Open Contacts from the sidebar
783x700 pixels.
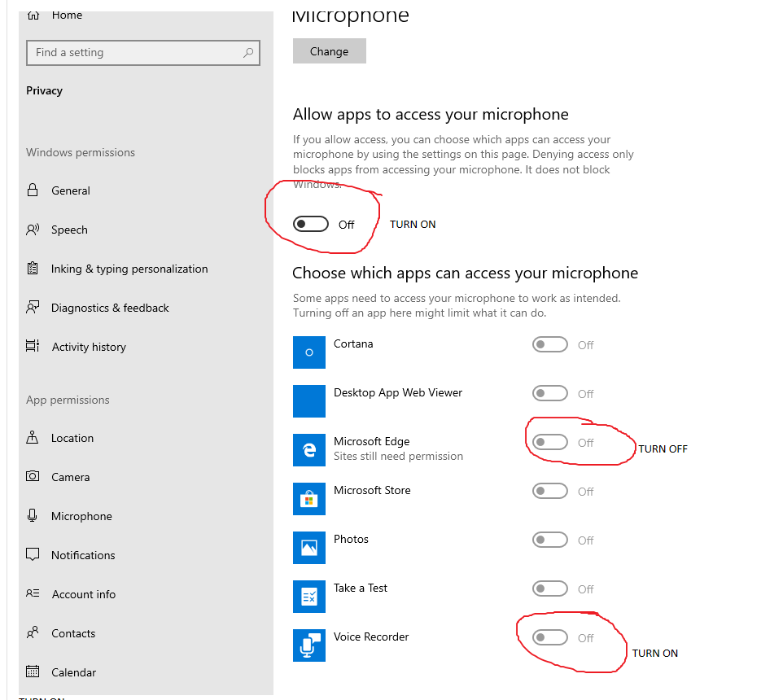pyautogui.click(x=33, y=633)
